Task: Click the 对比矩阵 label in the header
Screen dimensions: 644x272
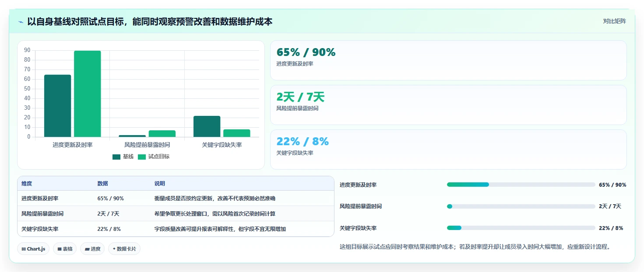Action: pos(614,21)
